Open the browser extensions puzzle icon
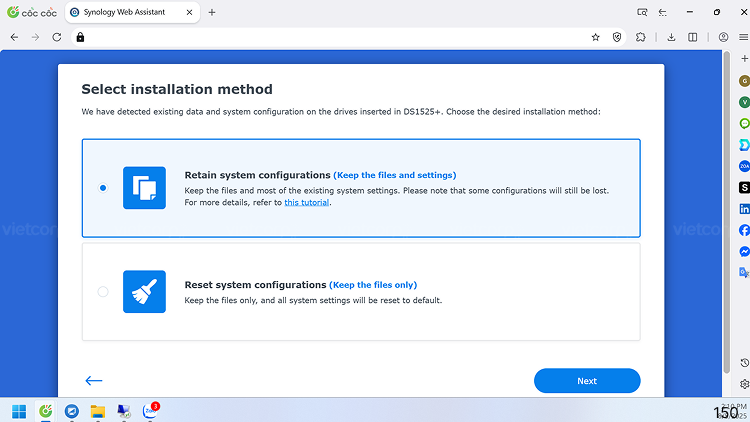This screenshot has height=422, width=750. click(x=641, y=37)
